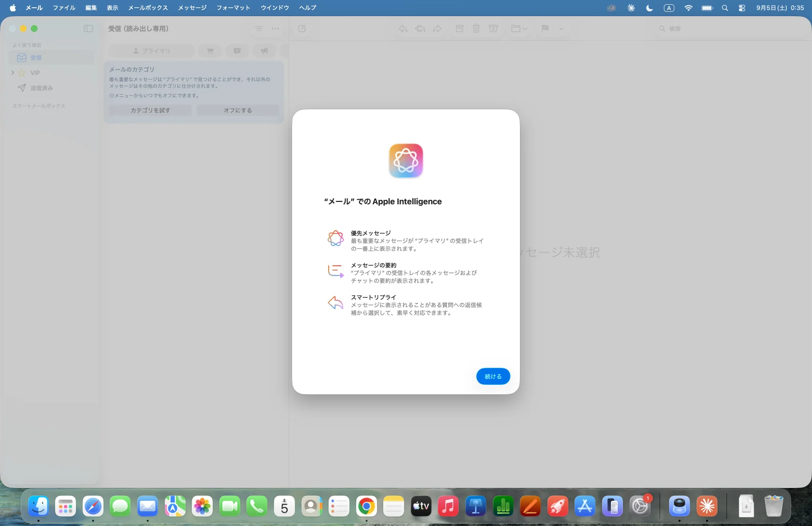Image resolution: width=812 pixels, height=526 pixels.
Task: Click the Creative Cloud menu bar icon
Action: click(612, 8)
